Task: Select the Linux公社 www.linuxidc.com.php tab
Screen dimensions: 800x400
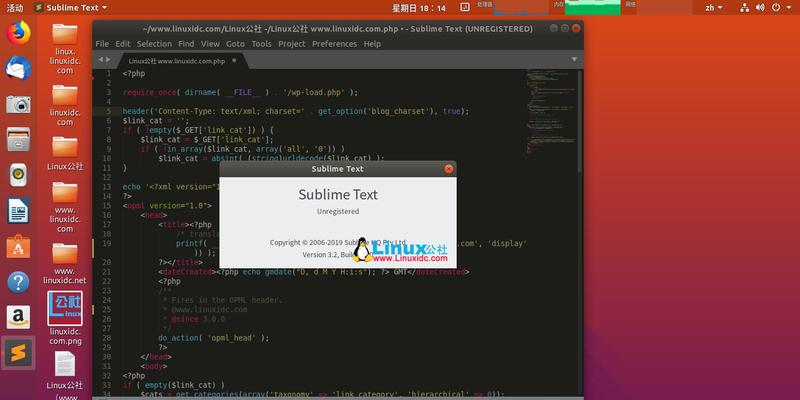Action: [177, 61]
